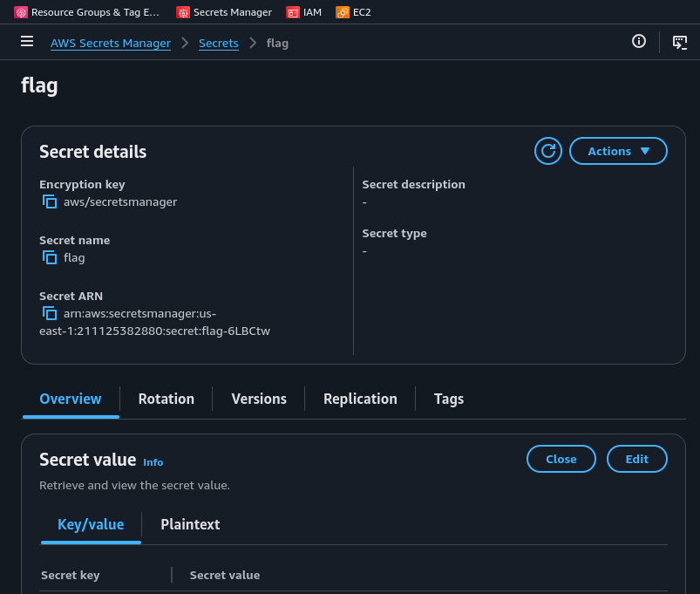
Task: Switch to the Versions tab
Action: 259,399
